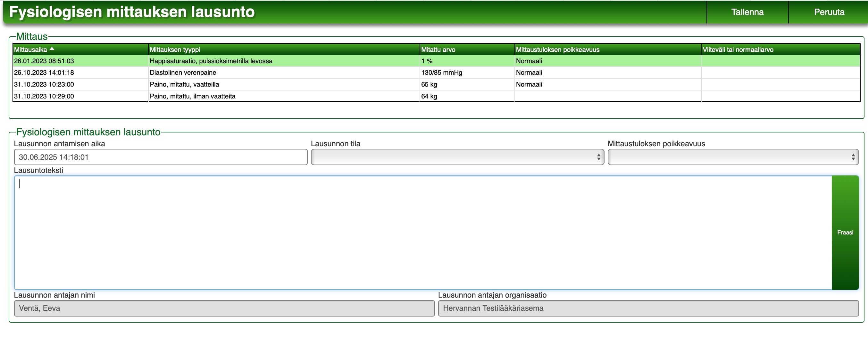This screenshot has width=868, height=347.
Task: Select the Paino, mitattu, vaatteilla row
Action: click(x=184, y=84)
